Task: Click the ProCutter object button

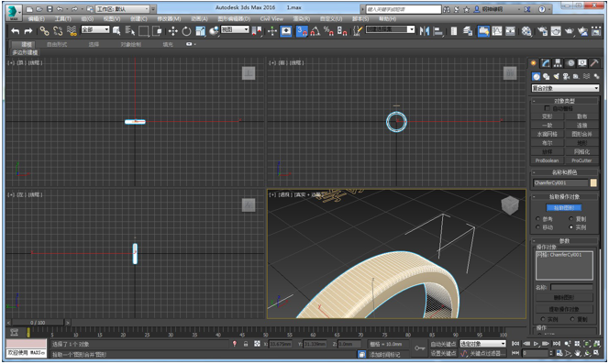Action: [x=581, y=160]
